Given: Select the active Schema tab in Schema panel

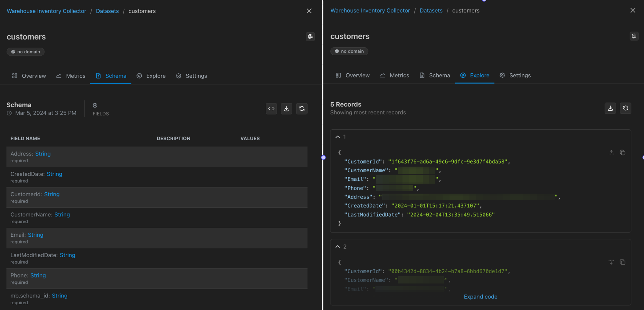Looking at the screenshot, I should (111, 76).
